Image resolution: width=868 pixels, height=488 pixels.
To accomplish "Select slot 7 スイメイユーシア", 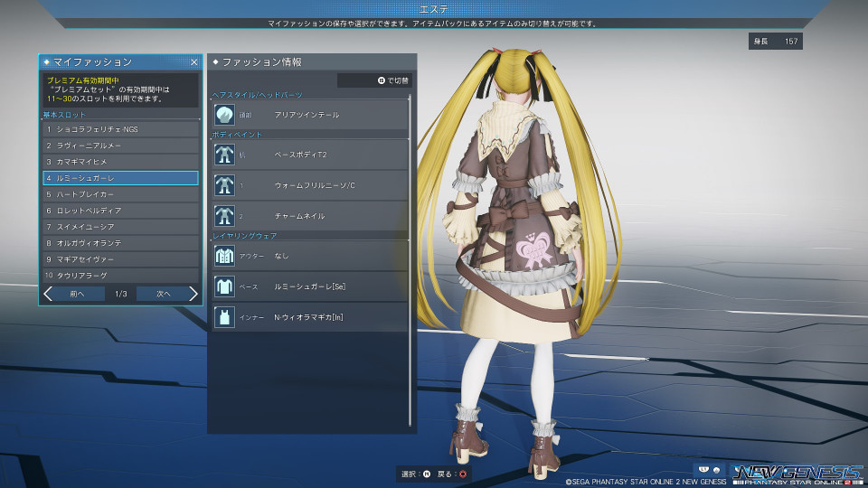I will pos(120,227).
